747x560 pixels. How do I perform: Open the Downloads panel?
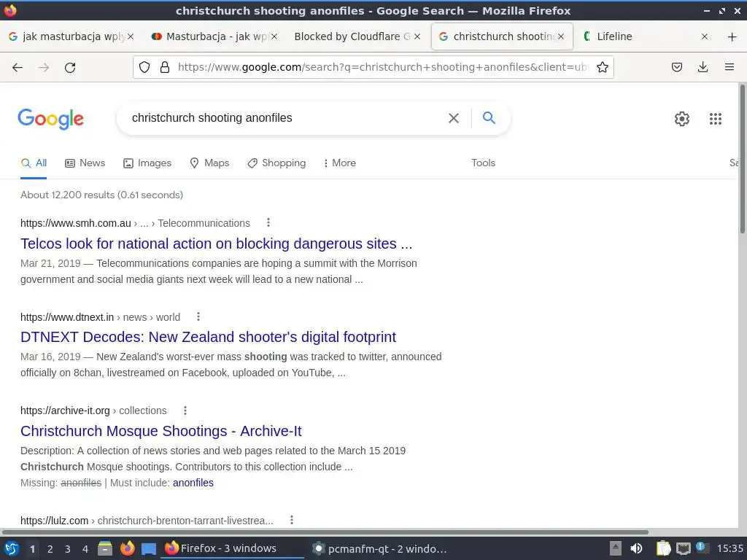point(703,67)
